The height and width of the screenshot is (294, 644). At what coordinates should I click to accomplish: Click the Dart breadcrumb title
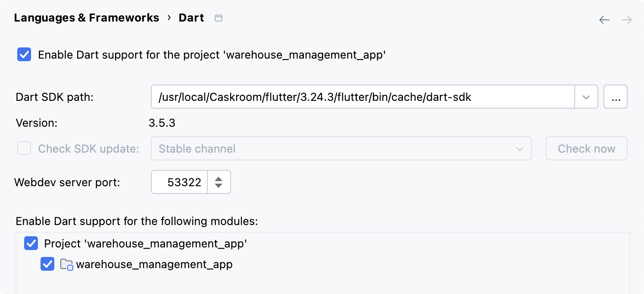(191, 18)
